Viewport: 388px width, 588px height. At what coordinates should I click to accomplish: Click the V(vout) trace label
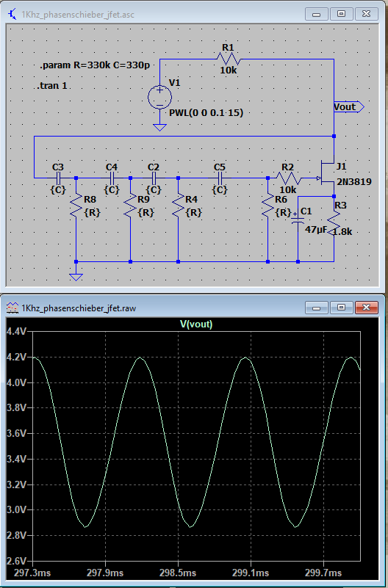[196, 324]
